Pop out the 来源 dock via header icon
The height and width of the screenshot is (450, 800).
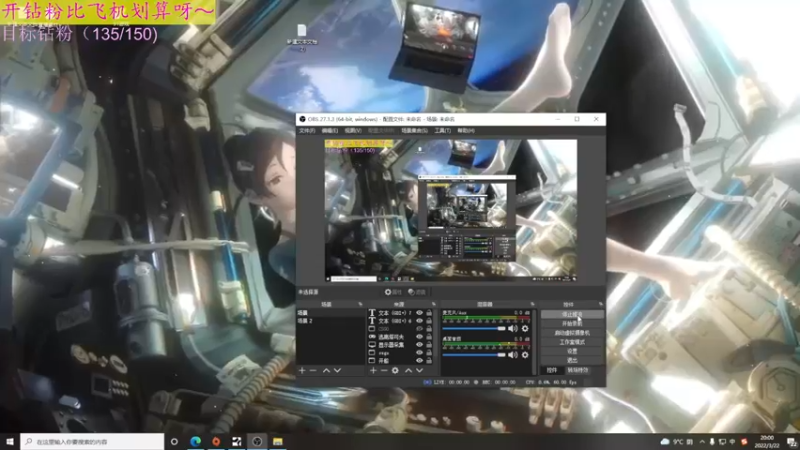click(x=434, y=305)
